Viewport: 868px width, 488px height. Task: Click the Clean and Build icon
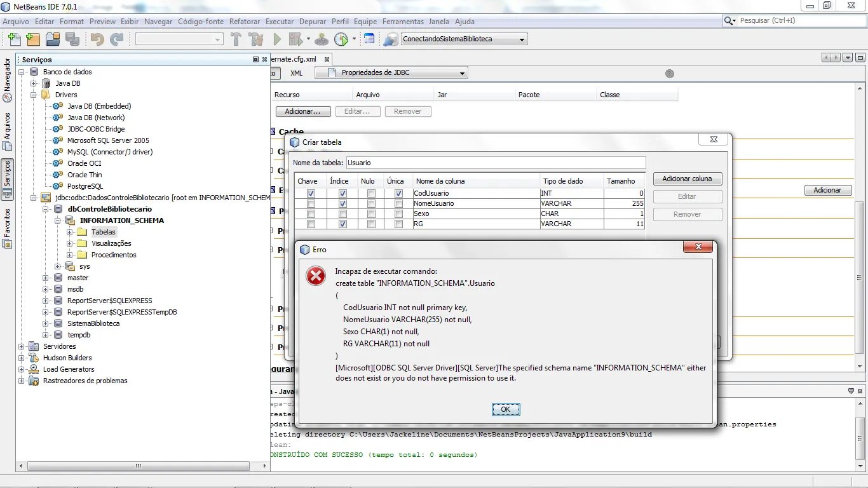(256, 39)
